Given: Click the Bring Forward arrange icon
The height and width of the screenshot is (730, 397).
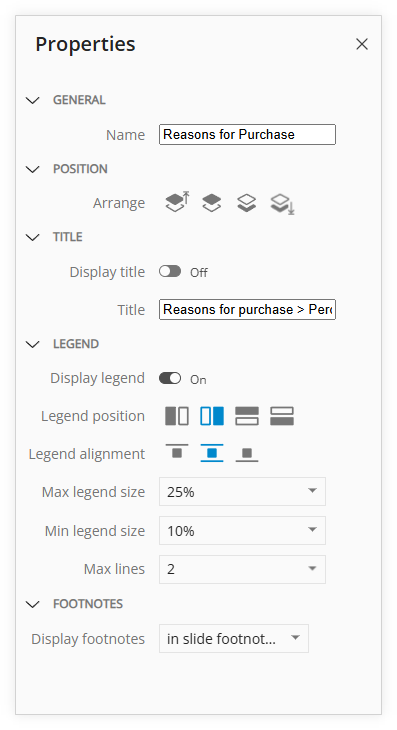Looking at the screenshot, I should (212, 203).
